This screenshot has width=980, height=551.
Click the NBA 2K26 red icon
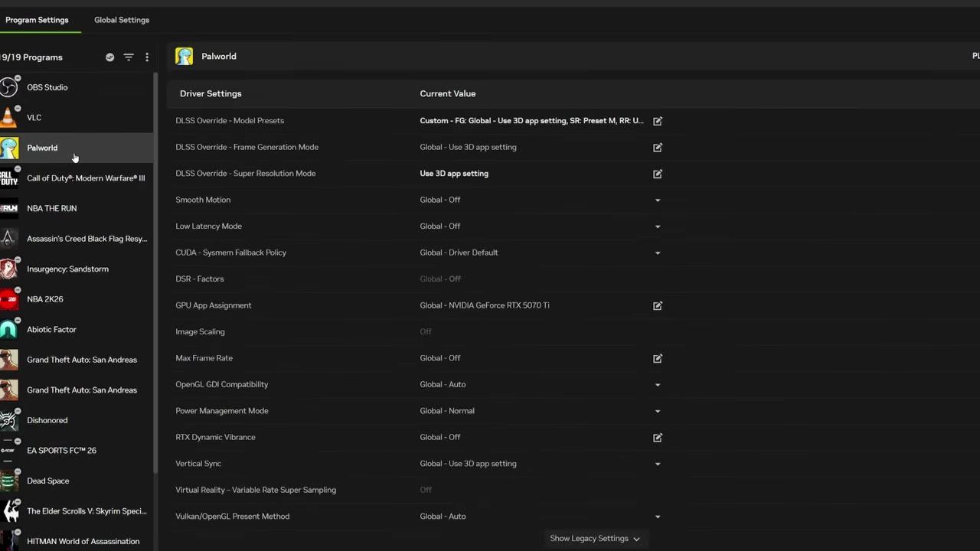click(x=8, y=299)
